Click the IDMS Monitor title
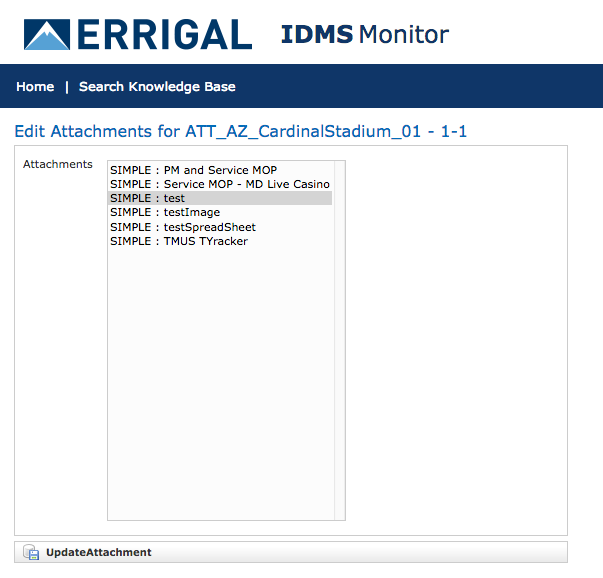This screenshot has height=578, width=603. [x=365, y=35]
